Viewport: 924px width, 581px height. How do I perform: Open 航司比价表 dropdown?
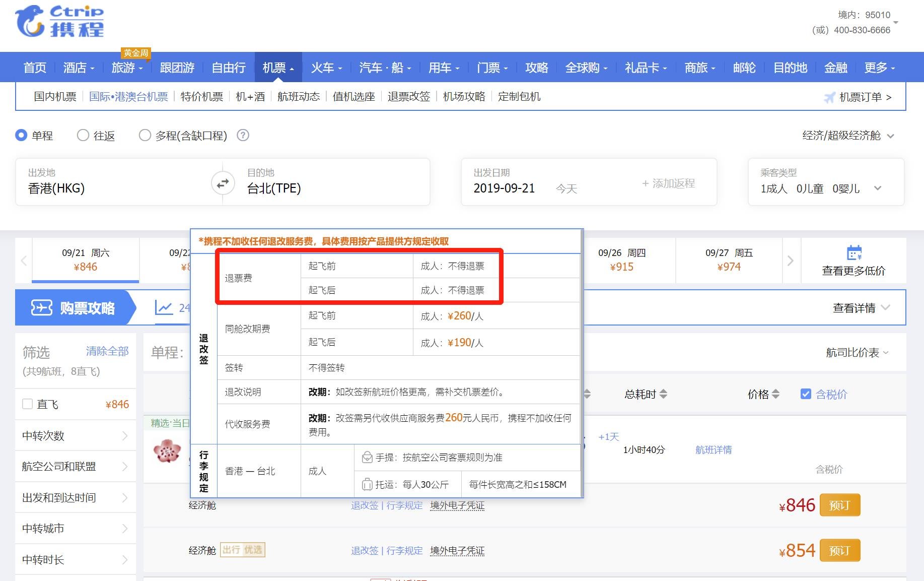[x=857, y=353]
